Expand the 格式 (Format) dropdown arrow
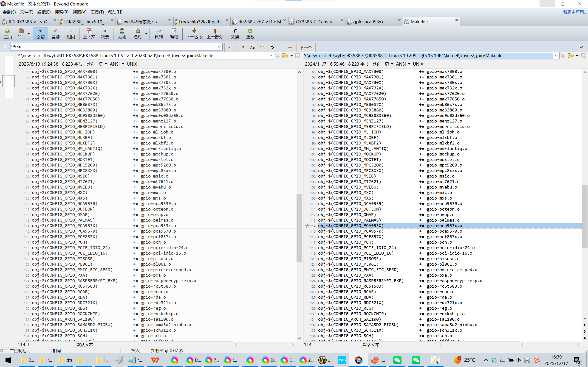The image size is (588, 367). [x=146, y=33]
